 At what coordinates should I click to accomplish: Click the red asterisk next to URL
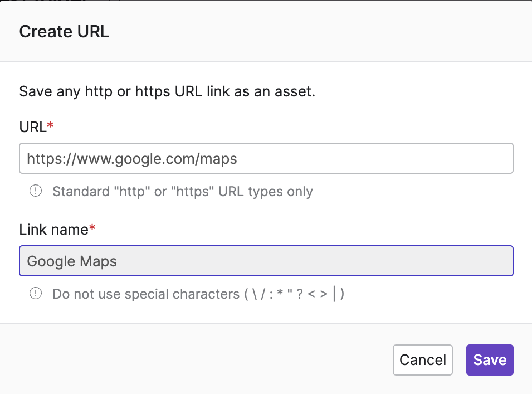(x=51, y=127)
